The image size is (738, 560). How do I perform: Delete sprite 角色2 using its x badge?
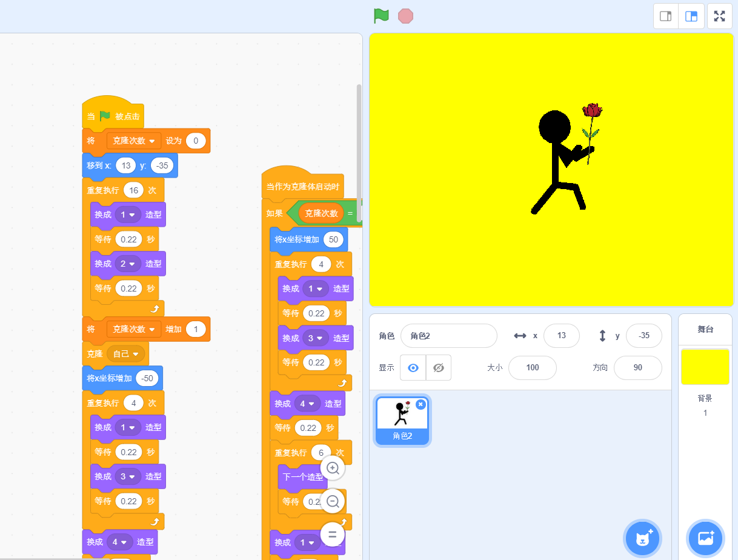421,404
